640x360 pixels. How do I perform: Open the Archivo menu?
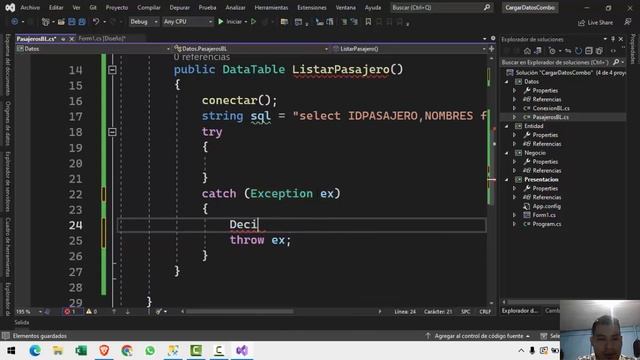click(30, 7)
